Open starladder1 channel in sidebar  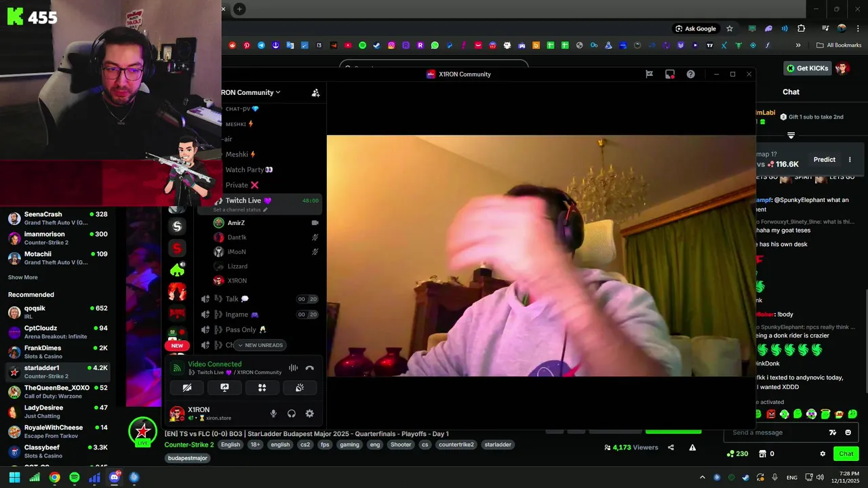pyautogui.click(x=58, y=371)
